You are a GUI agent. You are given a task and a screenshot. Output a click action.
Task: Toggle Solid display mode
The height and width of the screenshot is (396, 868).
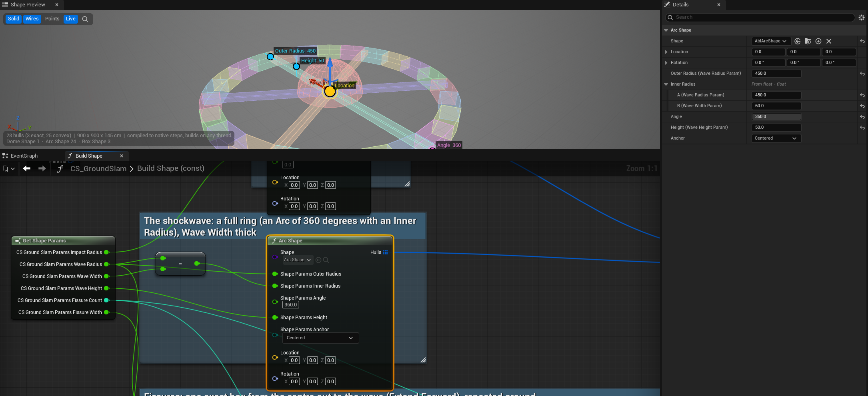[14, 19]
